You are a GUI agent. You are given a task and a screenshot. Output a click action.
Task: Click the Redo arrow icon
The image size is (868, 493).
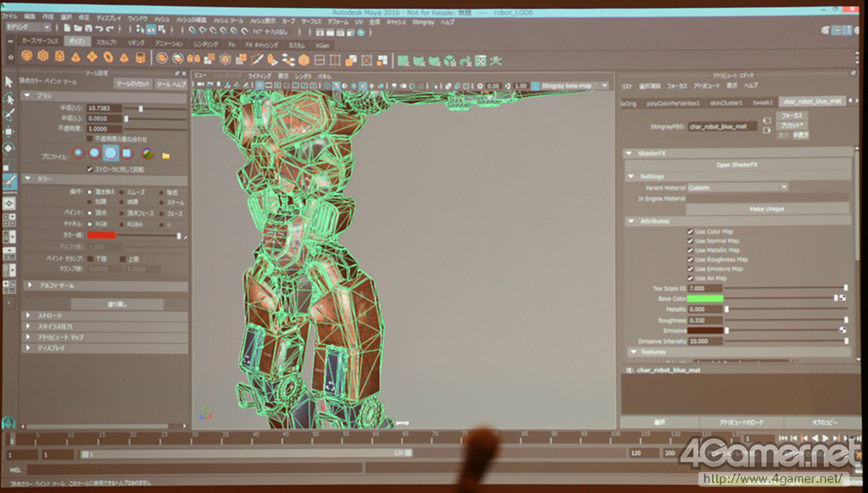click(109, 28)
